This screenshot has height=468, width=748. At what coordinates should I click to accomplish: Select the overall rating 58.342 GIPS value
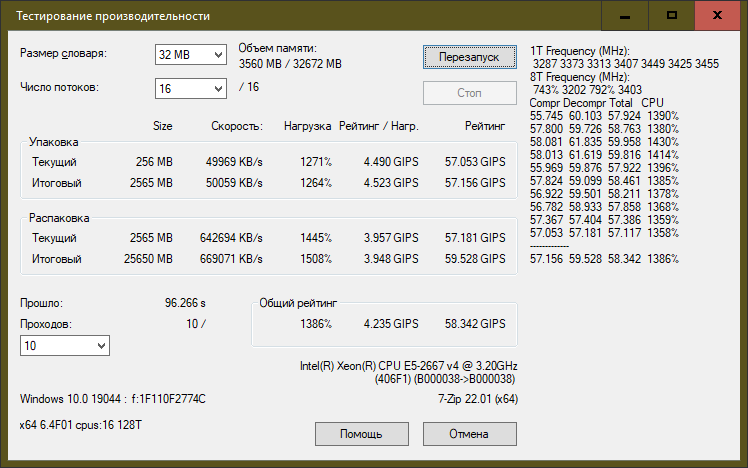475,324
